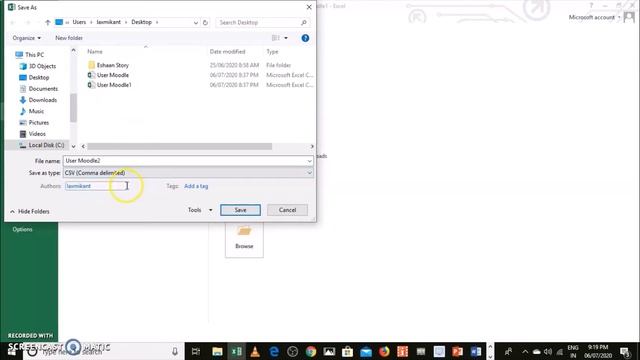Open Microsoft account menu in Excel
Image resolution: width=640 pixels, height=360 pixels.
click(594, 17)
